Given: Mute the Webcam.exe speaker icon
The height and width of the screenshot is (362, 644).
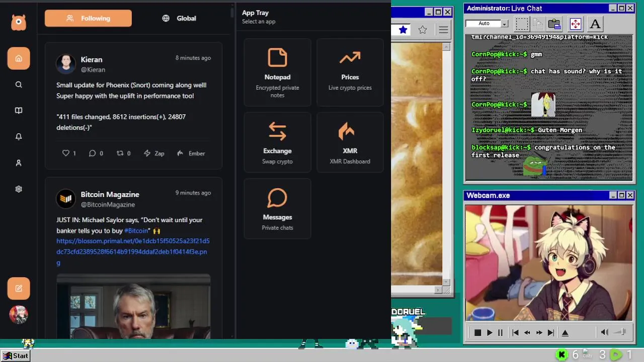Looking at the screenshot, I should (x=605, y=332).
